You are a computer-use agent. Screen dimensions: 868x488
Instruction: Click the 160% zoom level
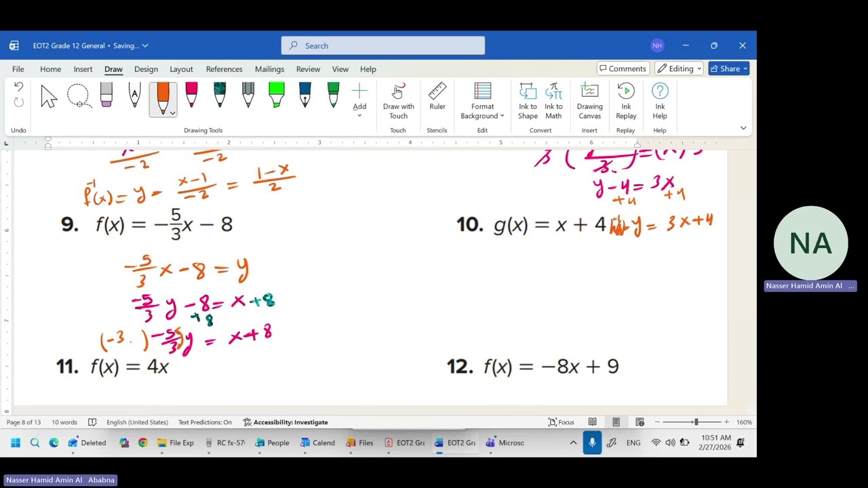[x=744, y=422]
